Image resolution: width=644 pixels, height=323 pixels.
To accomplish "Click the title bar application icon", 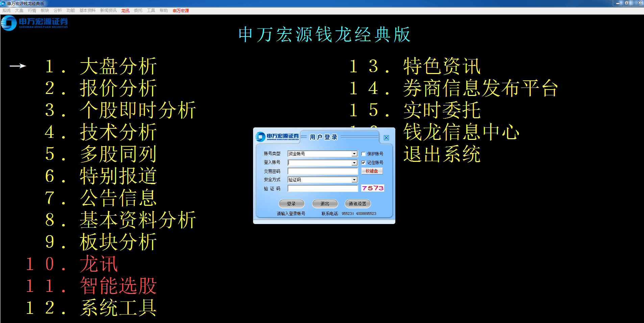I will (3, 3).
